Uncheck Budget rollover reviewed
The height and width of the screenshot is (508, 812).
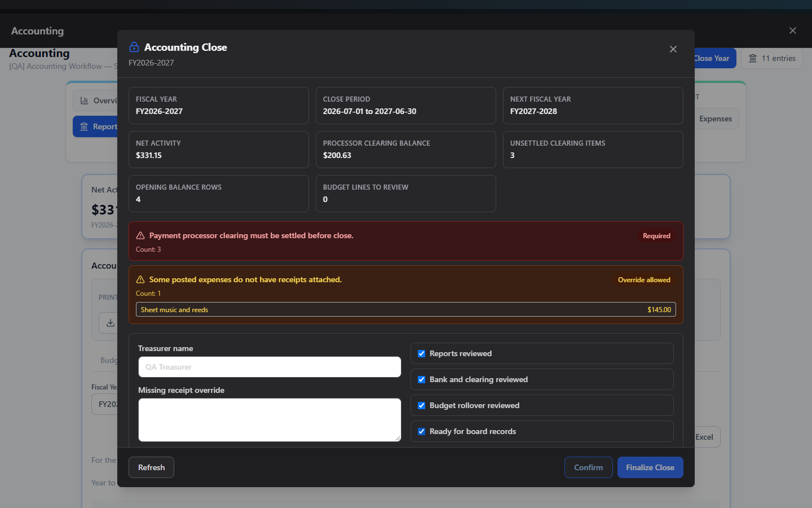(421, 405)
